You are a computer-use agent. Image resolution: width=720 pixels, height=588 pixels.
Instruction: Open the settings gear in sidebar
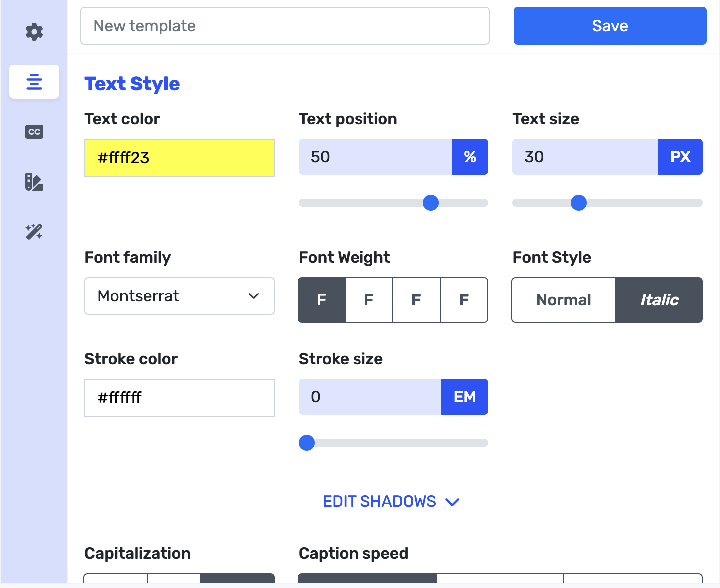click(34, 32)
